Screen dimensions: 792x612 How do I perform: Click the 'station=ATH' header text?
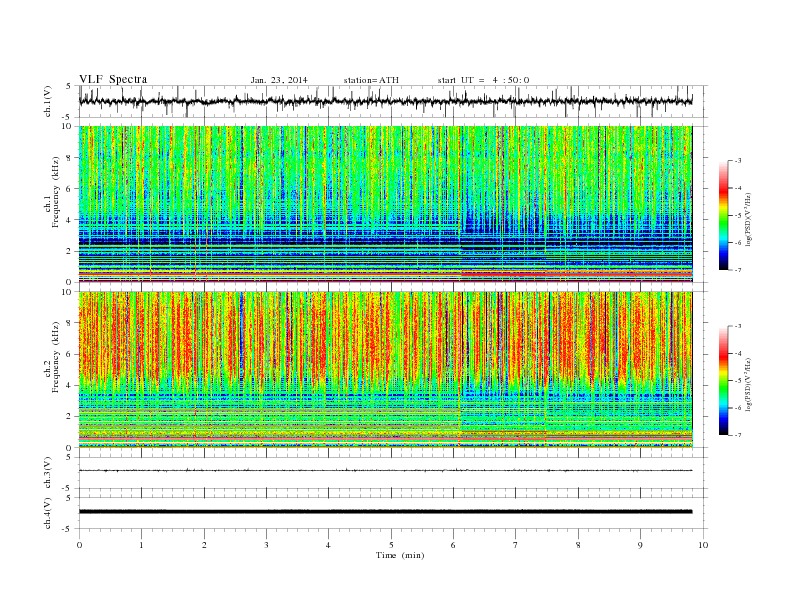(371, 80)
